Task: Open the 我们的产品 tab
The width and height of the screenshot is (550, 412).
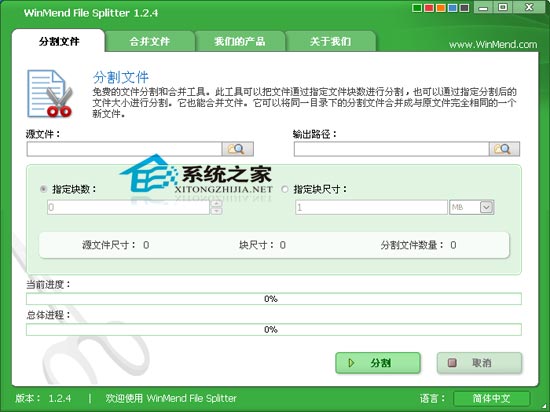Action: (240, 41)
